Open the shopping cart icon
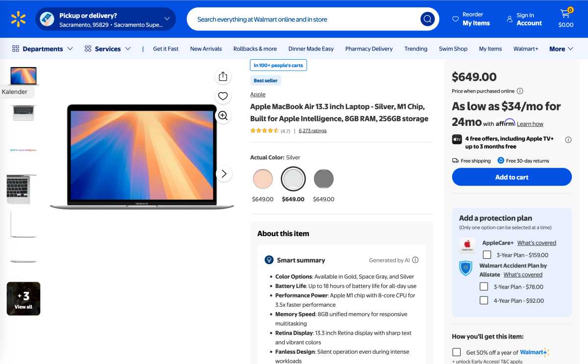This screenshot has width=588, height=364. point(565,13)
